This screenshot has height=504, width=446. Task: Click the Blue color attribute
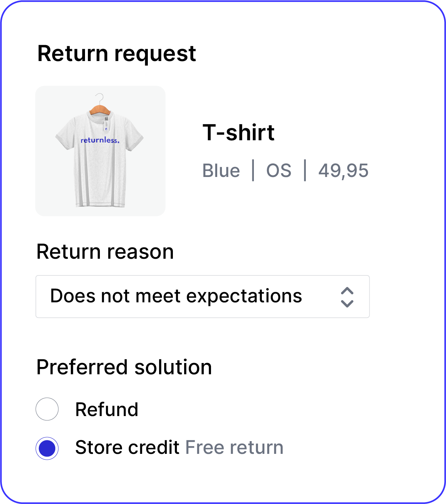(x=221, y=171)
